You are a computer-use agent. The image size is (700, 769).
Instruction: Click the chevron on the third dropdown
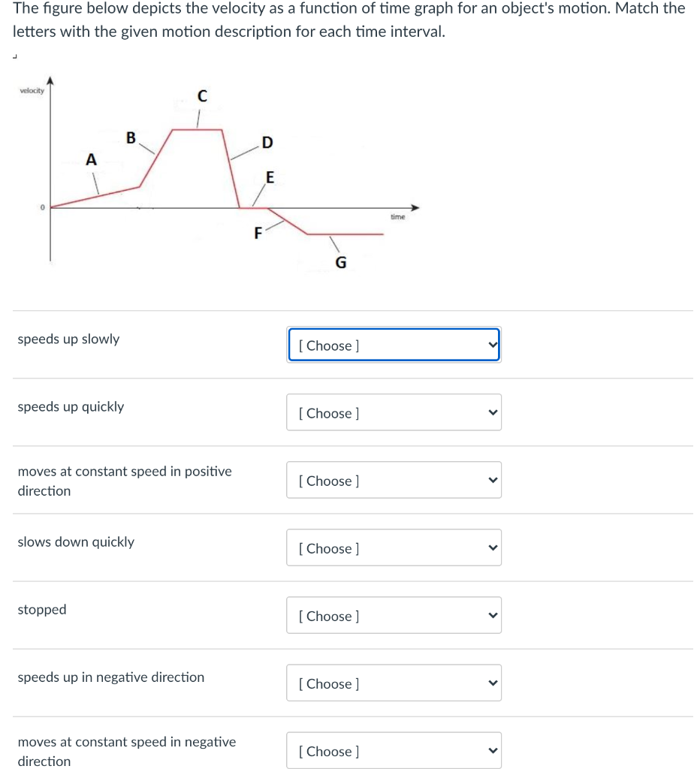[492, 480]
